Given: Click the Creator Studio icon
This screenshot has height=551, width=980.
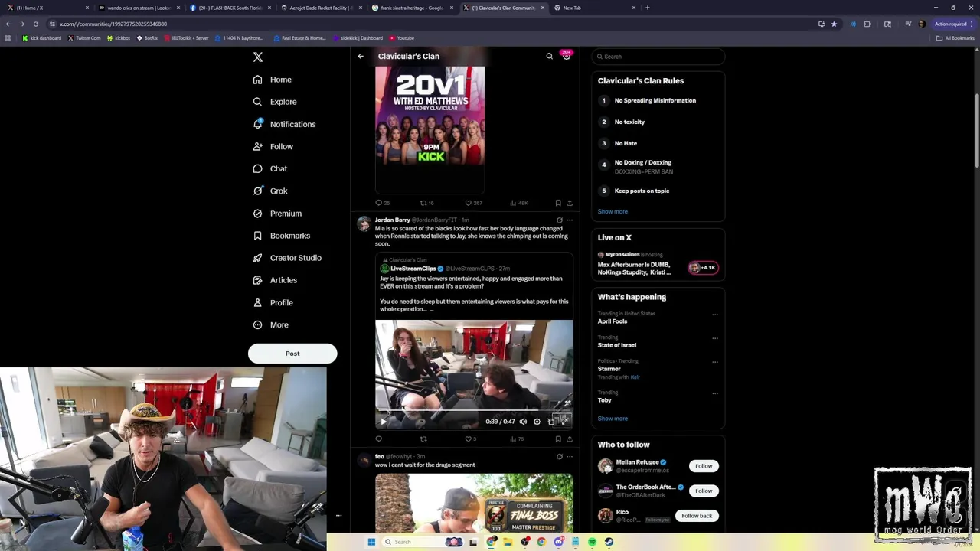Looking at the screenshot, I should [x=257, y=258].
